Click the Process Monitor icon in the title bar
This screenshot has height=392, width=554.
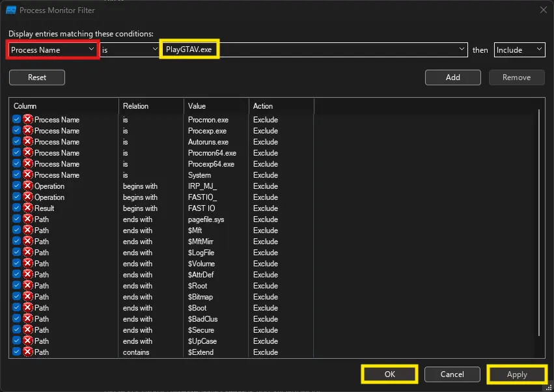click(11, 10)
